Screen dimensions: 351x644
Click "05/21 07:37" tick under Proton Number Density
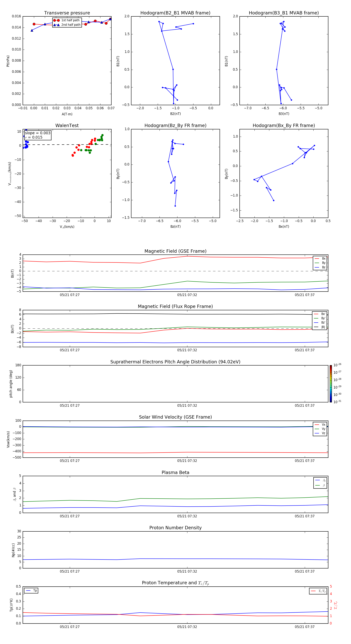tap(305, 571)
